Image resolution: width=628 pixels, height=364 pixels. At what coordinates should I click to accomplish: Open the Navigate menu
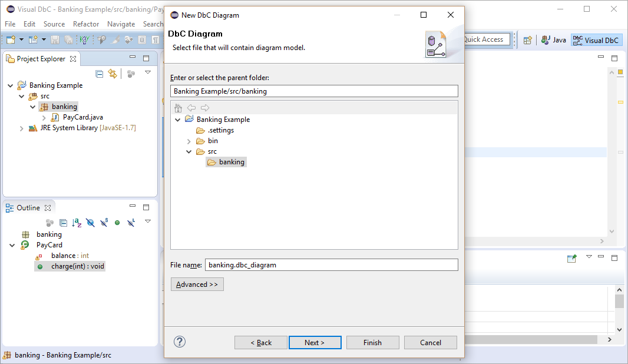[x=121, y=24]
